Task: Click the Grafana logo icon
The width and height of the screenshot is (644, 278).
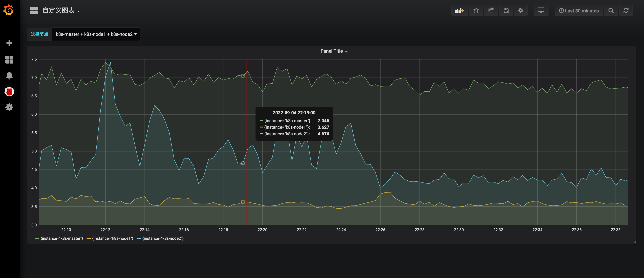Action: coord(9,10)
